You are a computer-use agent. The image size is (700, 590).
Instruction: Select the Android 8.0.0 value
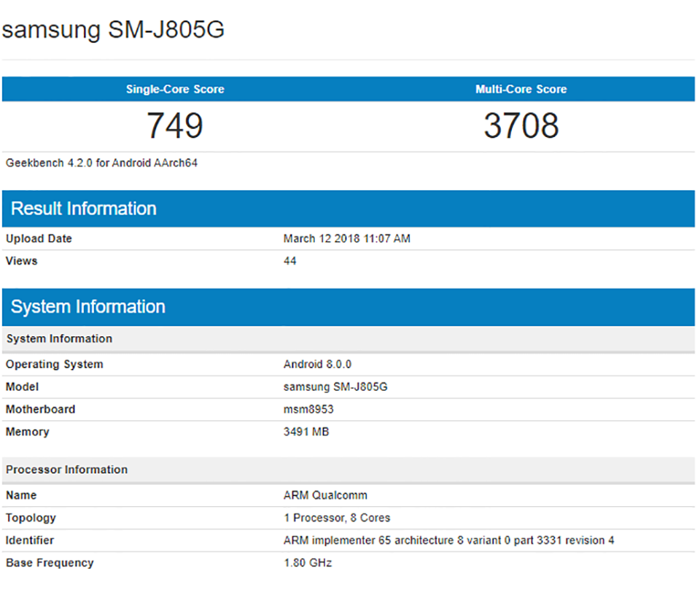tap(317, 365)
